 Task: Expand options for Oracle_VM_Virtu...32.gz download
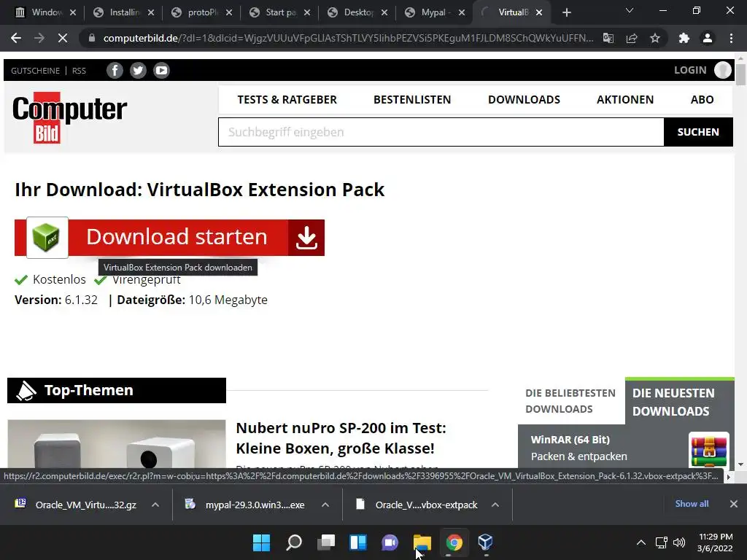click(155, 505)
